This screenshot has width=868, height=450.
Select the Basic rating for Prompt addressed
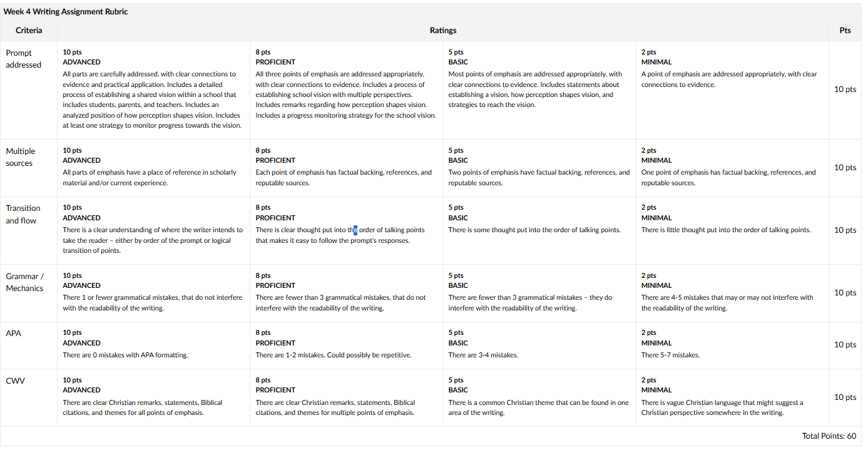(539, 89)
